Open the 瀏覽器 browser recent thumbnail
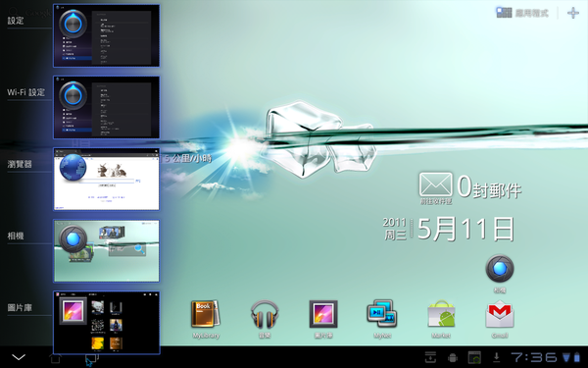This screenshot has width=588, height=368. click(107, 180)
